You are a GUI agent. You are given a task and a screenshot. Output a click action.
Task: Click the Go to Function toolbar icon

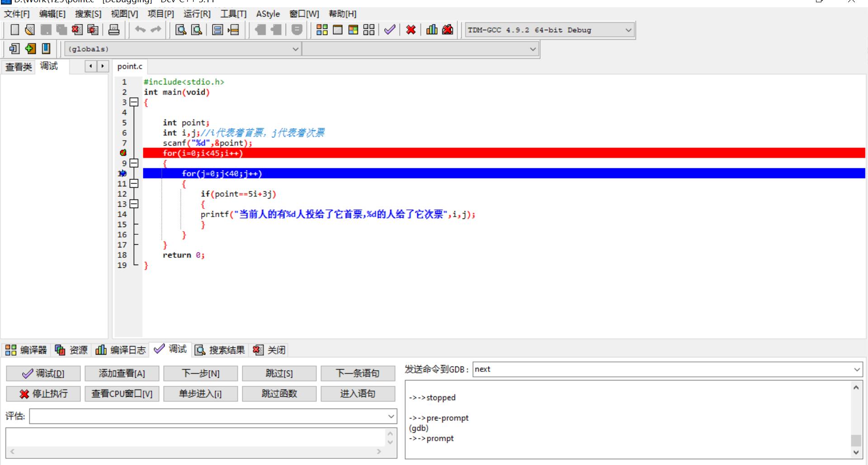(217, 30)
